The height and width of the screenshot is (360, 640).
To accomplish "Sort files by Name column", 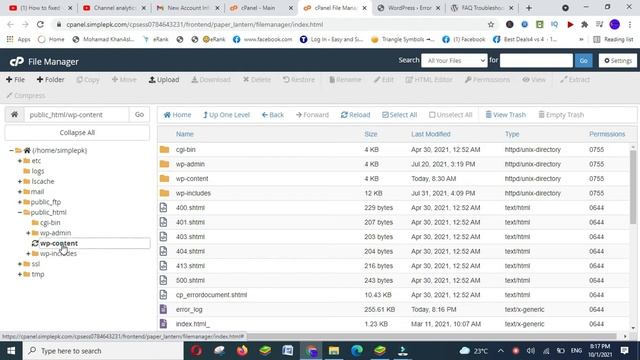I will [184, 134].
